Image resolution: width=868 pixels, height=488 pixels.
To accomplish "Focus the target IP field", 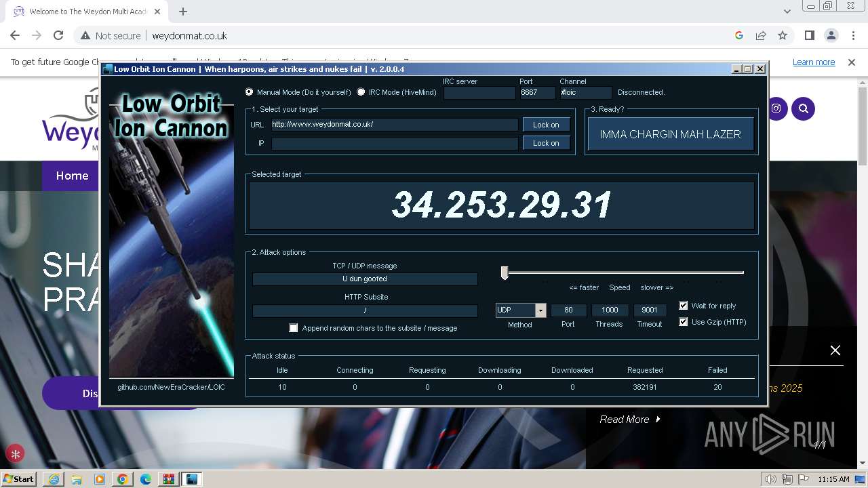I will click(395, 143).
